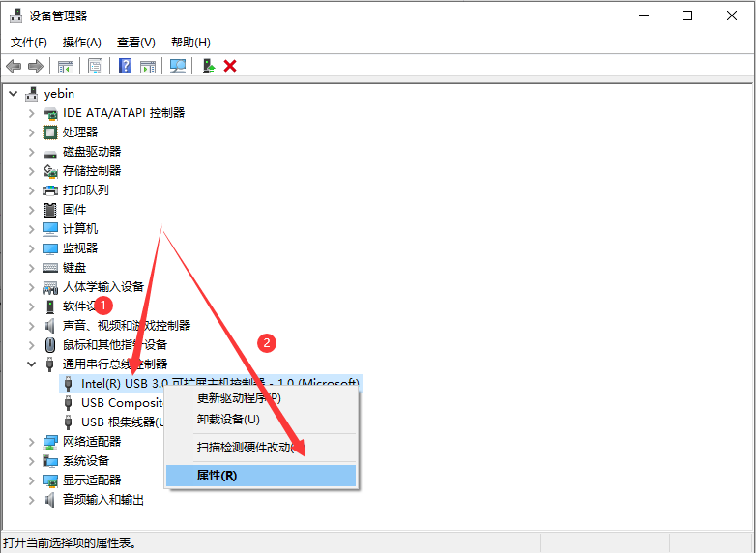Viewport: 756px width, 553px height.
Task: Click the red X uninstall device icon
Action: 230,66
